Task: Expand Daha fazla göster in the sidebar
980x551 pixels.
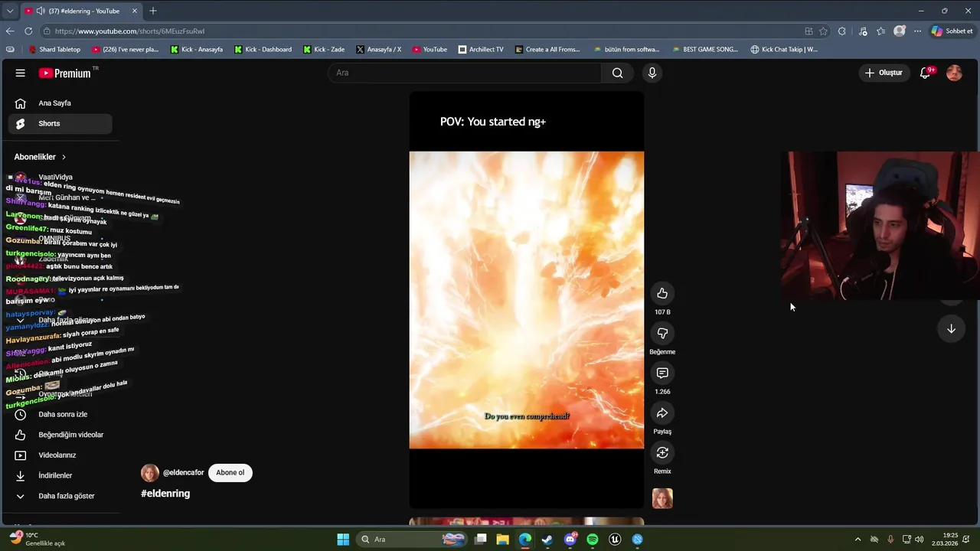Action: coord(60,496)
